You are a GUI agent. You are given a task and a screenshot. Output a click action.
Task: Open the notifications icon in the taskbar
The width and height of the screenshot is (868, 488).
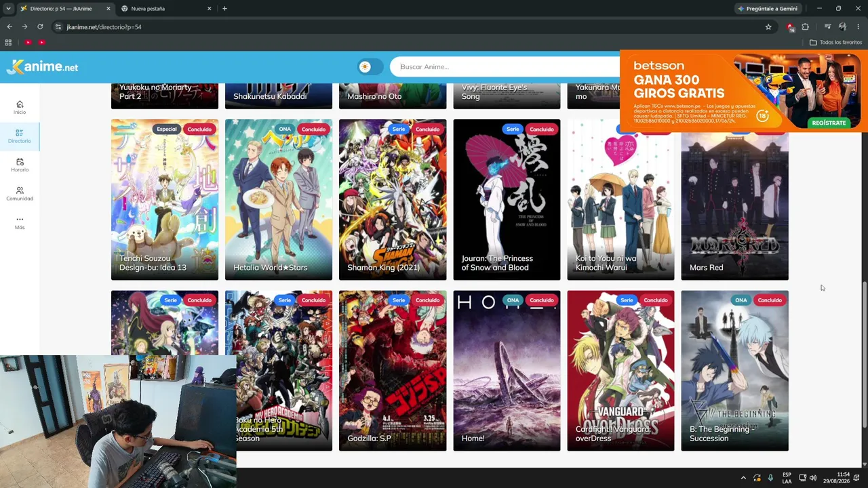tap(856, 478)
